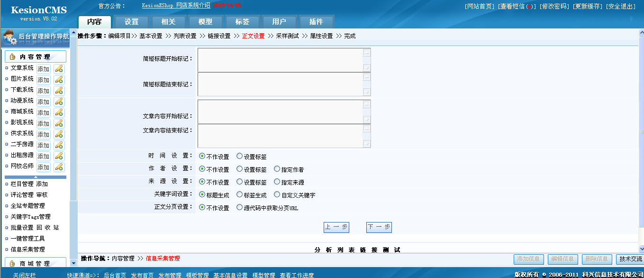Click the 技术交流 button
The width and height of the screenshot is (644, 278).
(x=630, y=259)
